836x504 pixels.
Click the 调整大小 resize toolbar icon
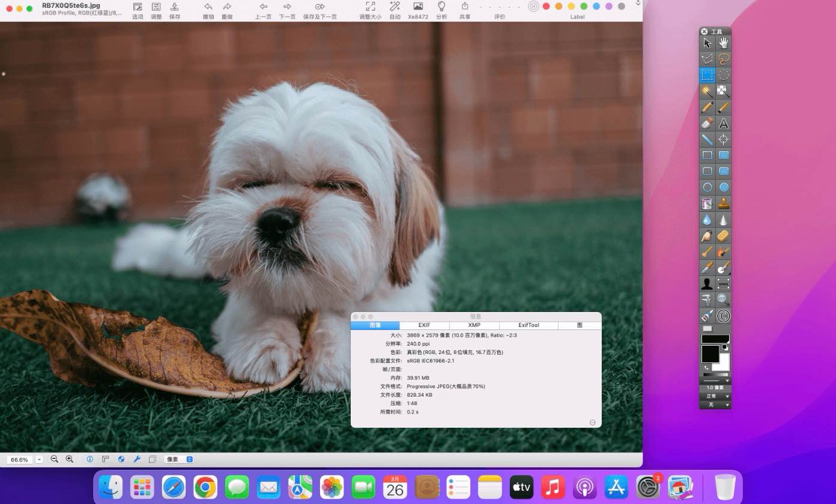click(370, 7)
